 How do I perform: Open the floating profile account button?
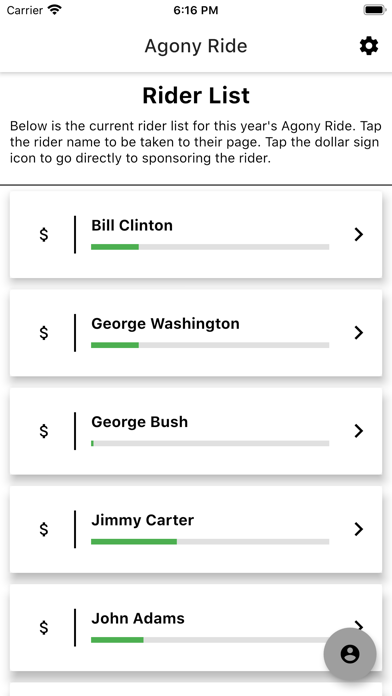pyautogui.click(x=350, y=654)
